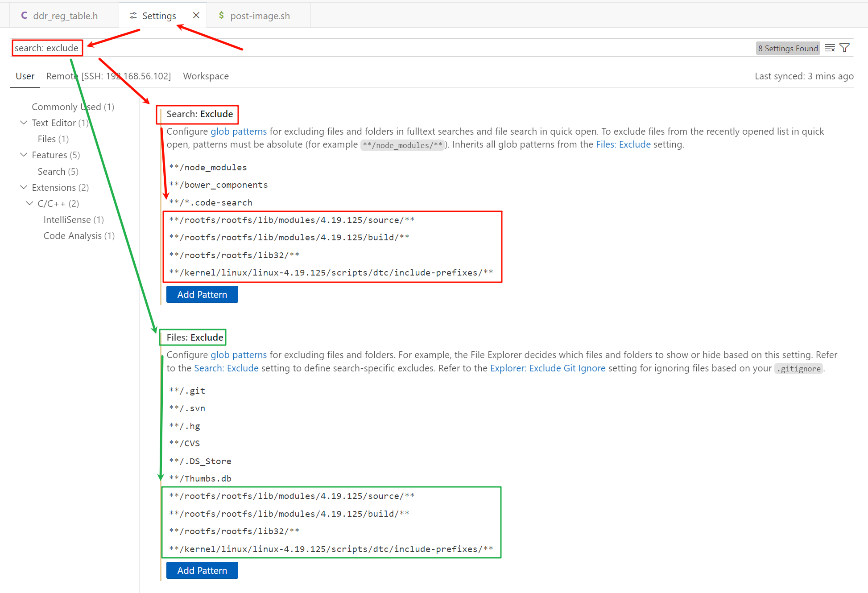Collapse the Features tree section
868x593 pixels.
click(x=24, y=155)
